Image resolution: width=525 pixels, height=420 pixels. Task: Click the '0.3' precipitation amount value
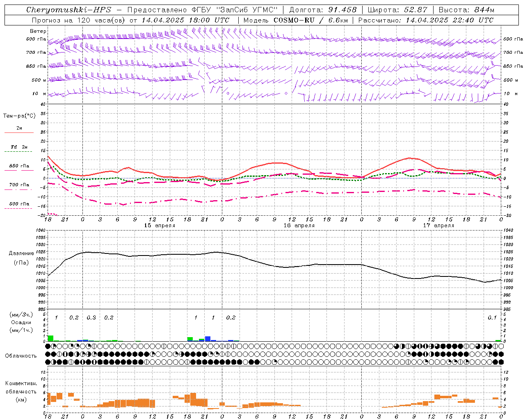(91, 317)
